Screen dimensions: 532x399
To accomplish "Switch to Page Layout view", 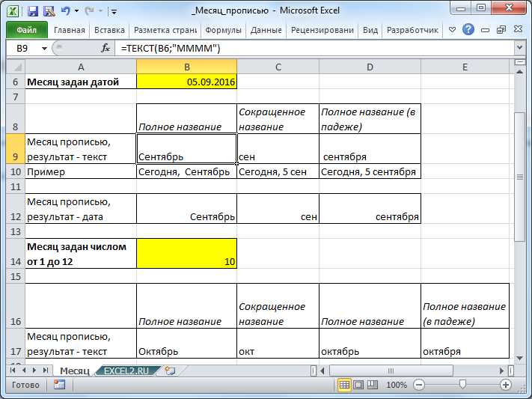I will 358,385.
